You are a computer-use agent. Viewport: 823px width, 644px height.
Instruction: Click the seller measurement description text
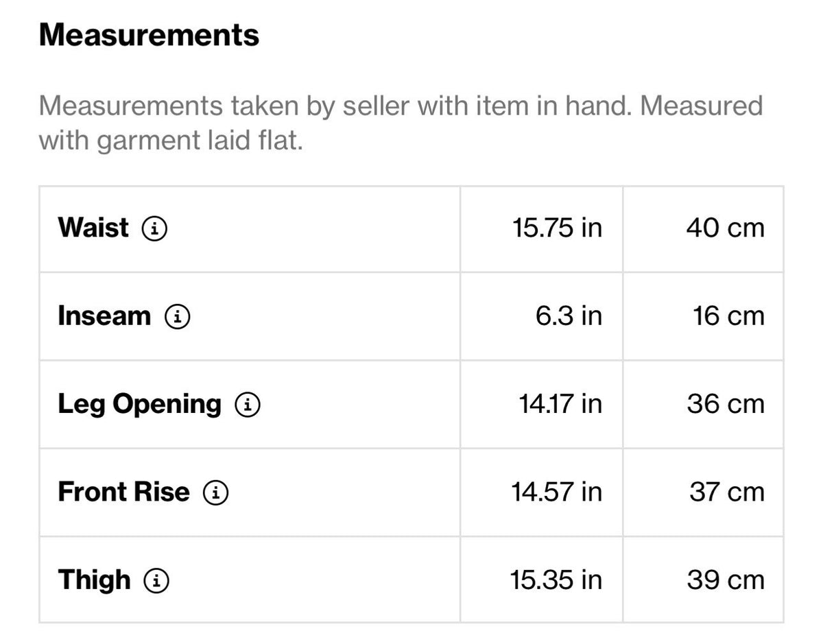[x=401, y=123]
